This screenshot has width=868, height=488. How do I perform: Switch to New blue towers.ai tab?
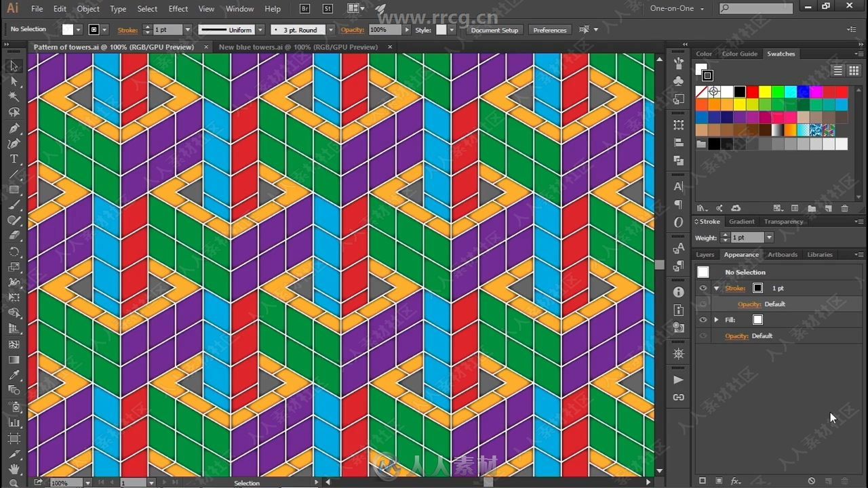point(298,47)
